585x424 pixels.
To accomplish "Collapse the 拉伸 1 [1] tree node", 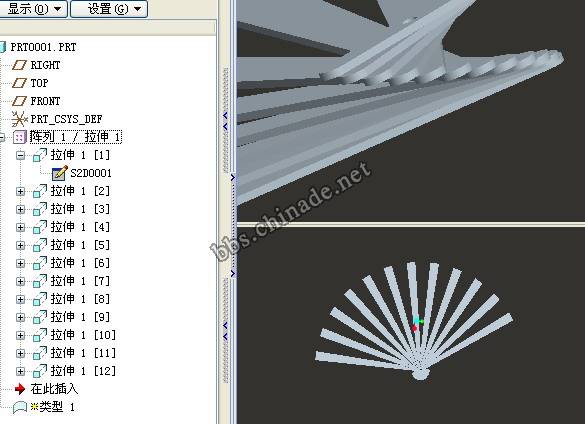I will coord(21,155).
